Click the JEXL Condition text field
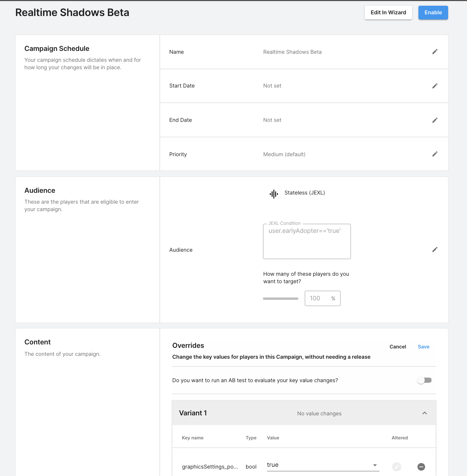The height and width of the screenshot is (476, 467). (x=307, y=241)
